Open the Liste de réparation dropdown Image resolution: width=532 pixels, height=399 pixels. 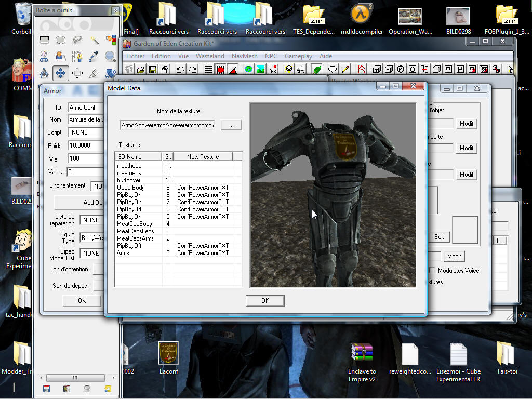[91, 220]
